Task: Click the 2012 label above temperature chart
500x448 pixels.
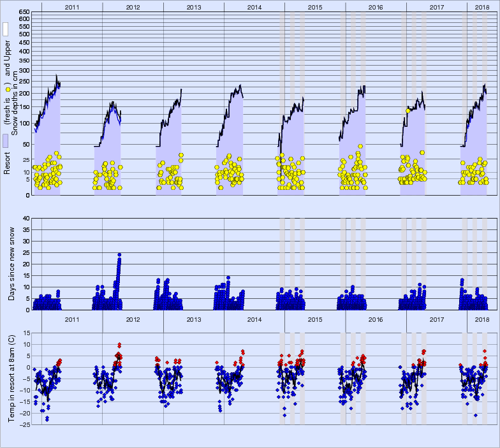Action: pyautogui.click(x=133, y=319)
